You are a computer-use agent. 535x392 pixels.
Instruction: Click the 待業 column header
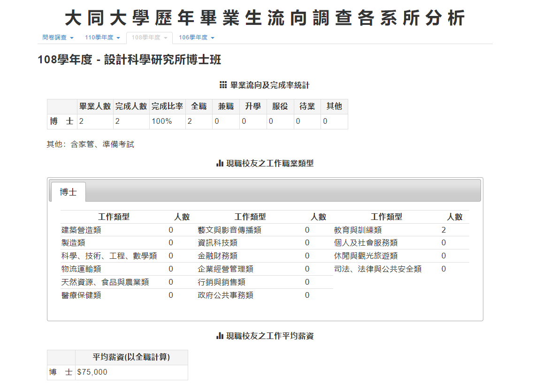[307, 106]
